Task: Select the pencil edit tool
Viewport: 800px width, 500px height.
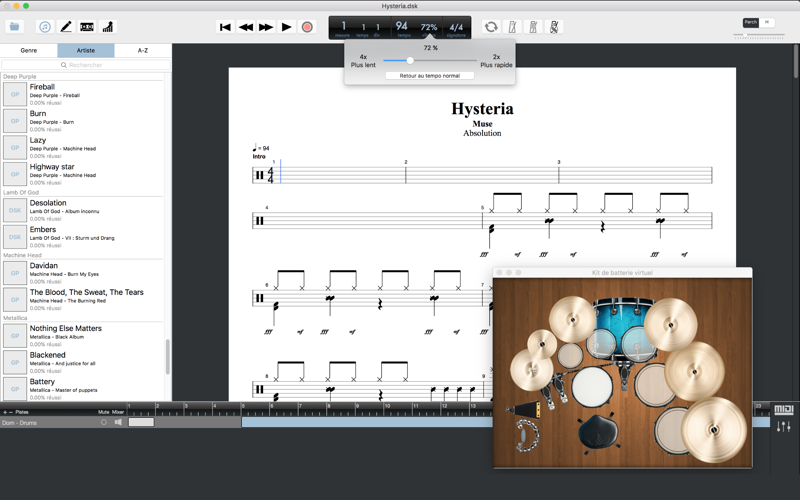Action: pos(66,27)
